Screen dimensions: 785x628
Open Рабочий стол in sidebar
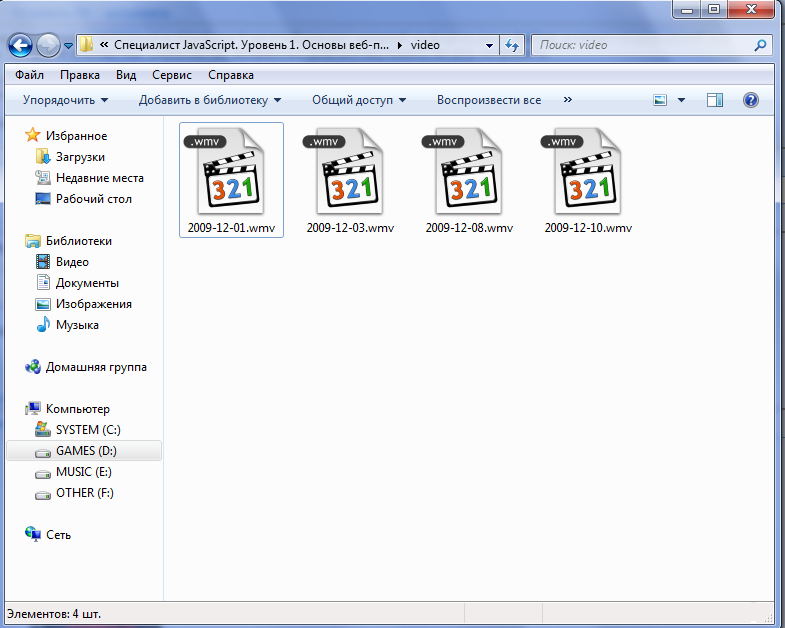pyautogui.click(x=94, y=199)
